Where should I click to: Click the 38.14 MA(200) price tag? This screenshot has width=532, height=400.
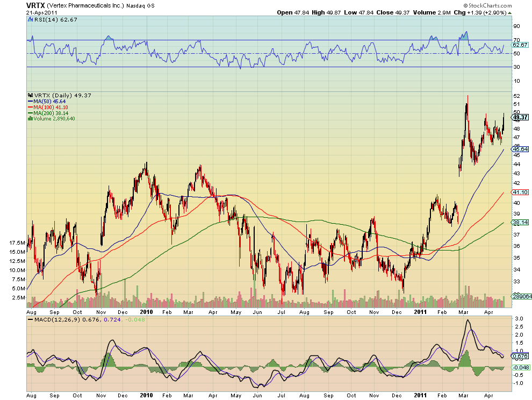[521, 223]
